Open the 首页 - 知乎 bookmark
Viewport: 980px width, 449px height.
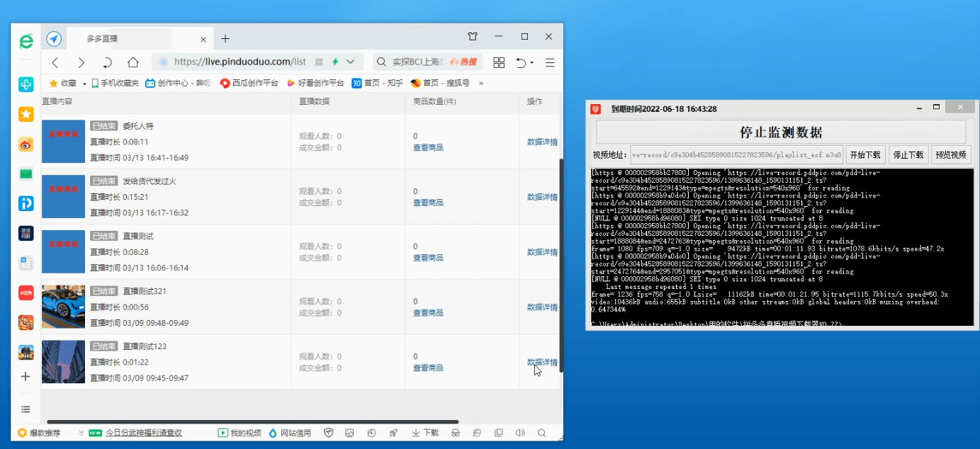[x=378, y=84]
